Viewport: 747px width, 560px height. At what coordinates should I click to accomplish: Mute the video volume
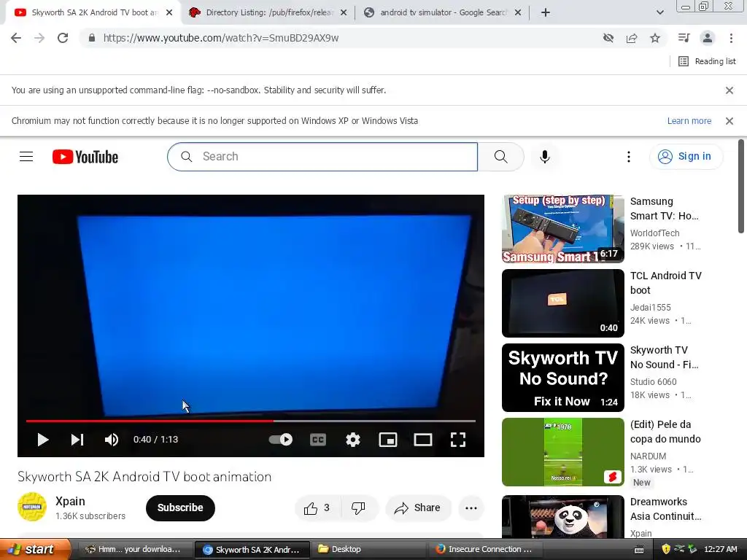click(111, 440)
